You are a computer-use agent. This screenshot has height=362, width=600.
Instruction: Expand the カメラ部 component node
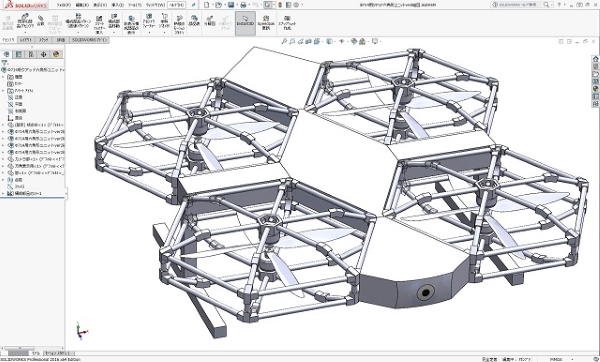point(3,159)
